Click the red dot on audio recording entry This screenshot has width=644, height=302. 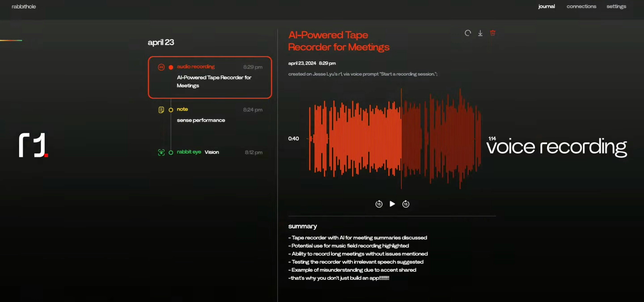tap(171, 67)
